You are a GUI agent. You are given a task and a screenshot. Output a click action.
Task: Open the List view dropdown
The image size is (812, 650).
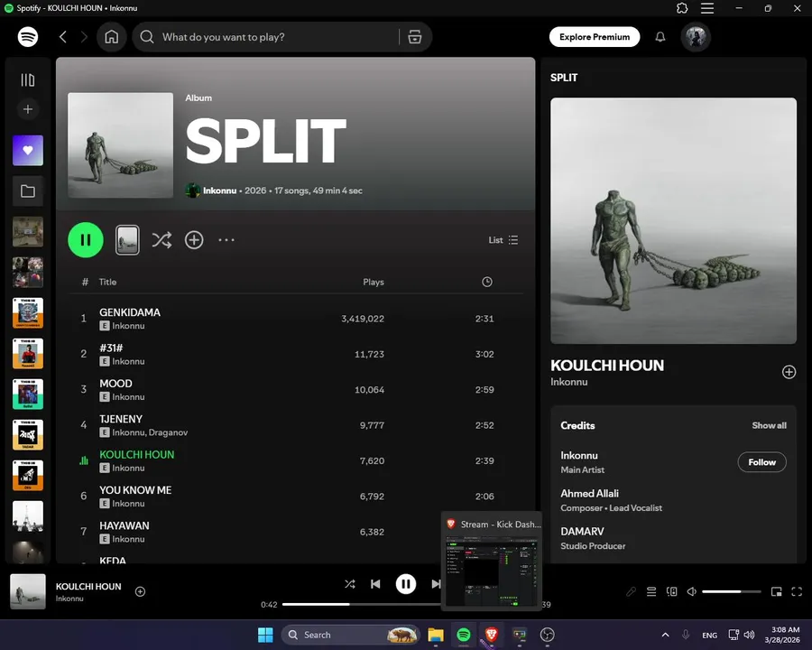(x=503, y=240)
